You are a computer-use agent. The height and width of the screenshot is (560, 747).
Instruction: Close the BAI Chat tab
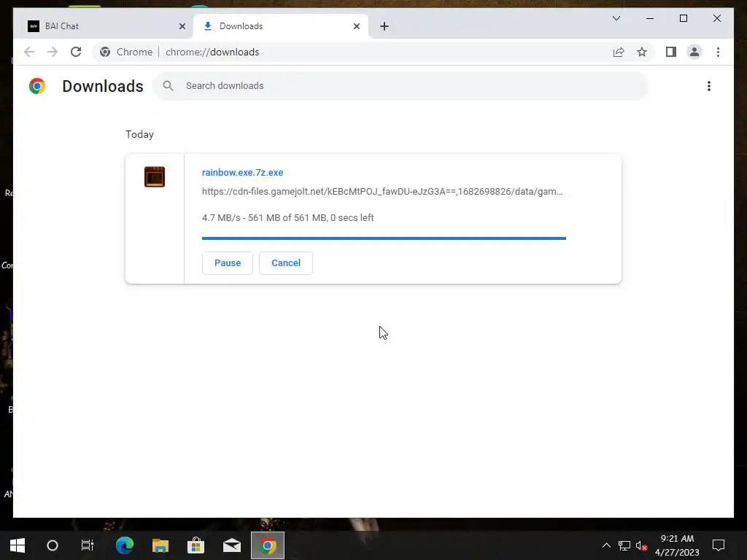pyautogui.click(x=182, y=26)
